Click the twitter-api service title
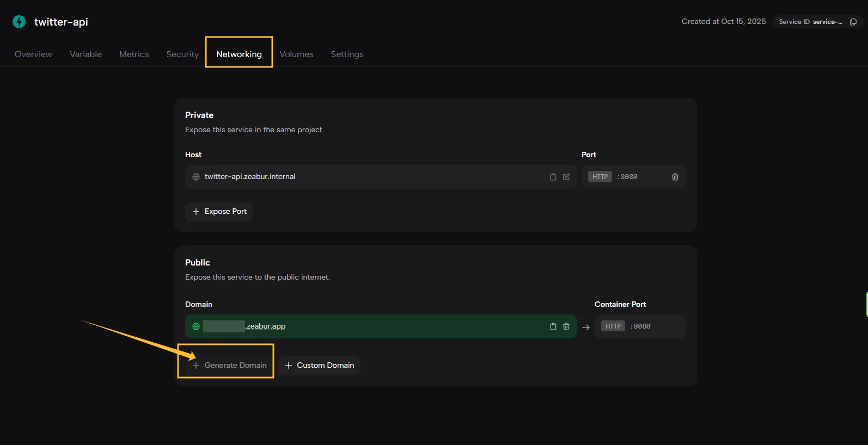Image resolution: width=868 pixels, height=445 pixels. pyautogui.click(x=61, y=22)
